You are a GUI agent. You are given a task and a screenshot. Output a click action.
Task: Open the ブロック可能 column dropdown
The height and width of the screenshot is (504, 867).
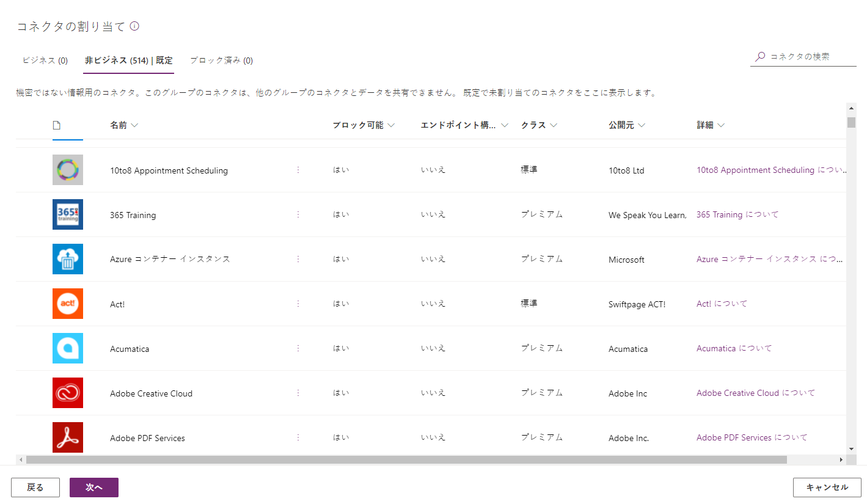pyautogui.click(x=391, y=125)
